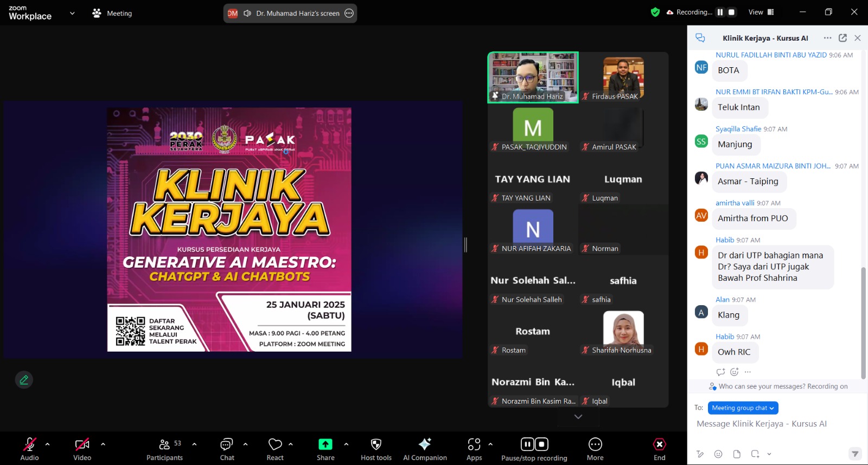Image resolution: width=868 pixels, height=465 pixels.
Task: Open the View layout menu
Action: pyautogui.click(x=761, y=12)
